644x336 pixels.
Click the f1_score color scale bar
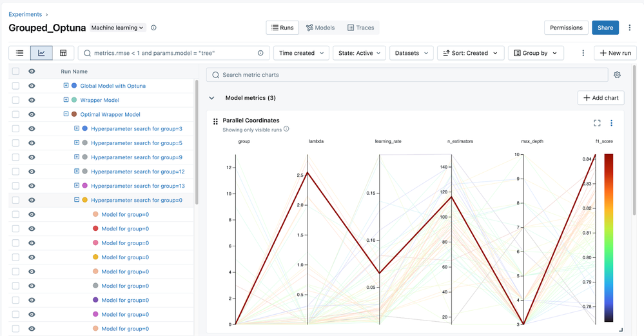coord(608,237)
